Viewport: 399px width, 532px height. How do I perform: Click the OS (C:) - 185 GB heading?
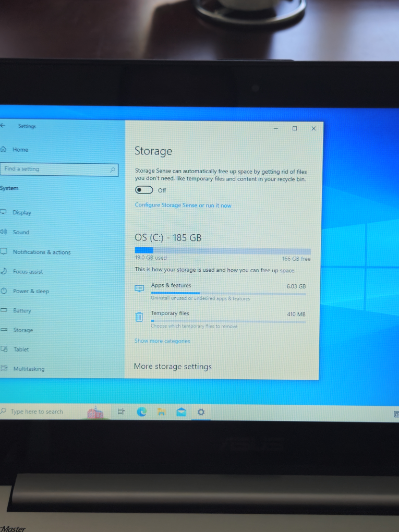pyautogui.click(x=168, y=237)
